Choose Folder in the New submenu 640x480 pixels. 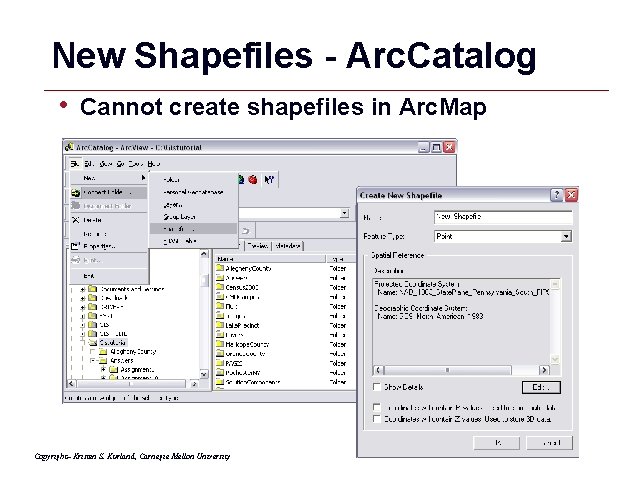click(193, 180)
